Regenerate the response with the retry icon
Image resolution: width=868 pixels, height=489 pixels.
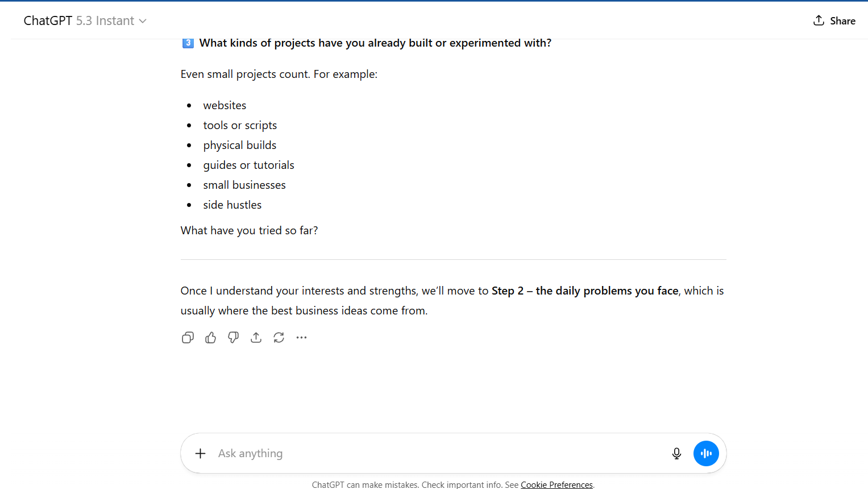279,338
